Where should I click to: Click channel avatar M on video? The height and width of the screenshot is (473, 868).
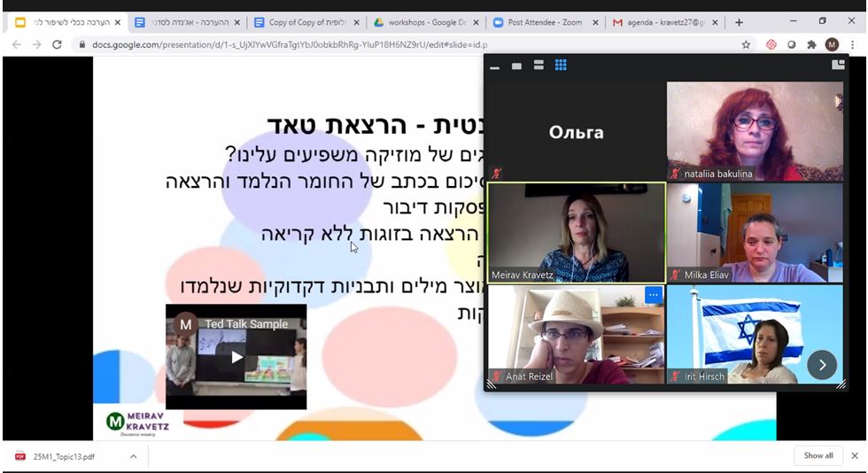[x=185, y=324]
